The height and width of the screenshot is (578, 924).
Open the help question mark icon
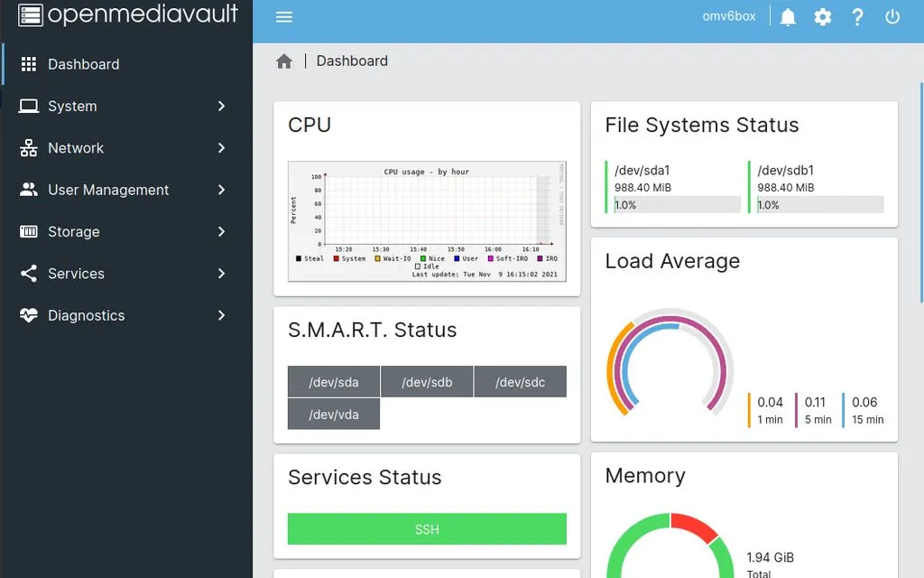857,16
